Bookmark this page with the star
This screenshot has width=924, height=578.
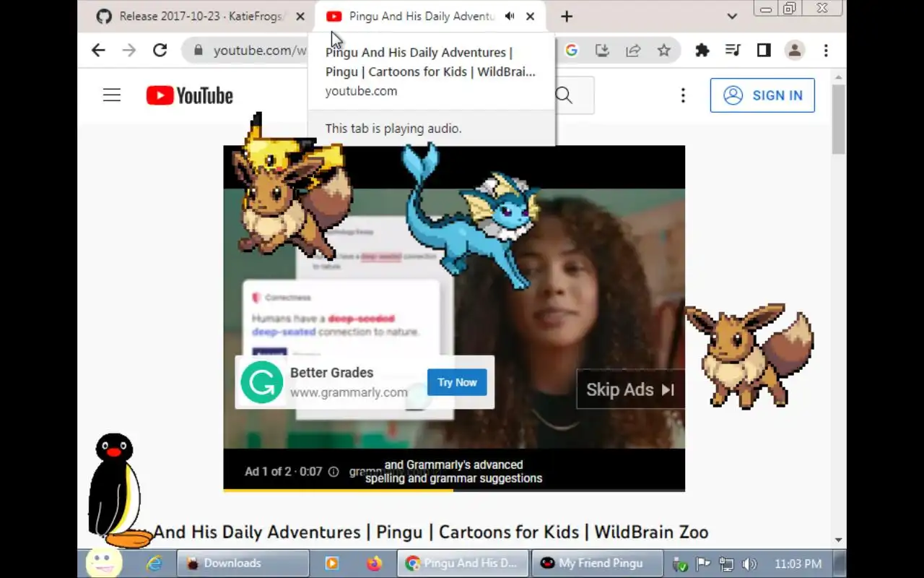click(664, 50)
